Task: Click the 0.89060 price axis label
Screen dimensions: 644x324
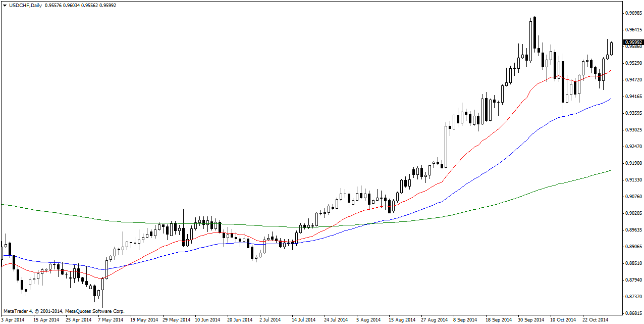Action: click(631, 247)
